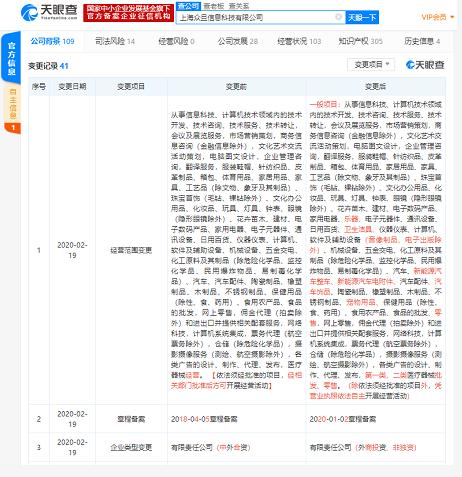
Task: Click the date 2020-02-19 in row 2
Action: (x=72, y=419)
